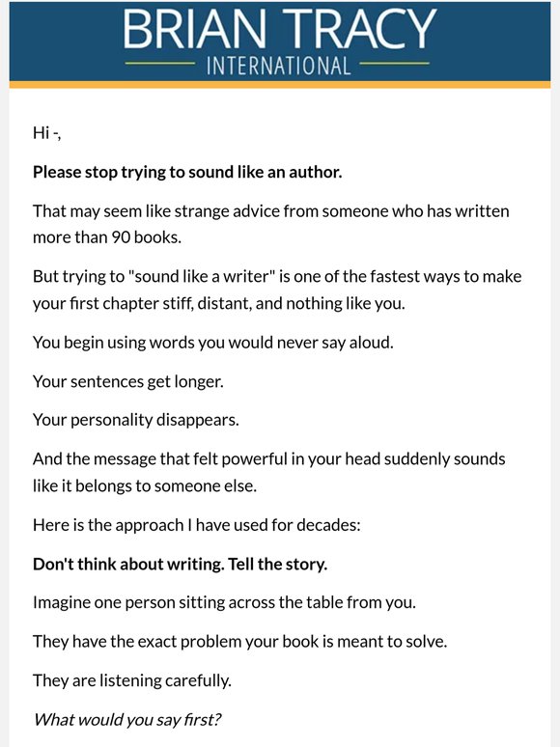Click the quoted phrase "sound like a writer"

(202, 276)
